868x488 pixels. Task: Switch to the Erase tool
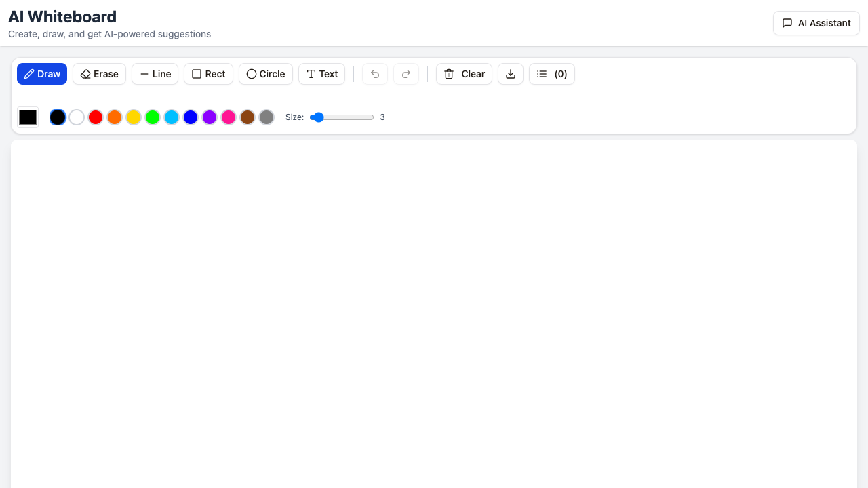99,74
